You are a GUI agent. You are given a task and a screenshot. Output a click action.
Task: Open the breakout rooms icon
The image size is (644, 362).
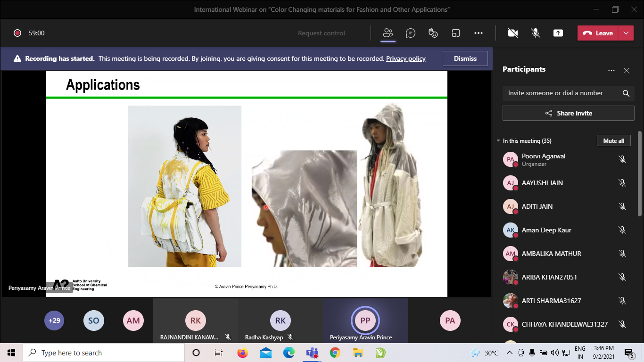tap(455, 33)
